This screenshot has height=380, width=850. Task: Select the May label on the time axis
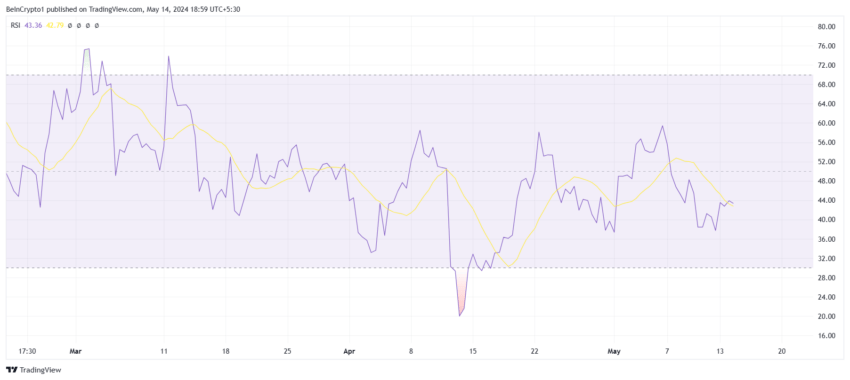[x=614, y=351]
